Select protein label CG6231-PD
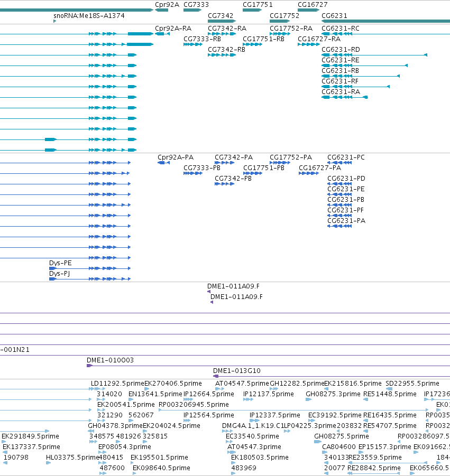Image resolution: width=450 pixels, height=476 pixels. point(346,179)
